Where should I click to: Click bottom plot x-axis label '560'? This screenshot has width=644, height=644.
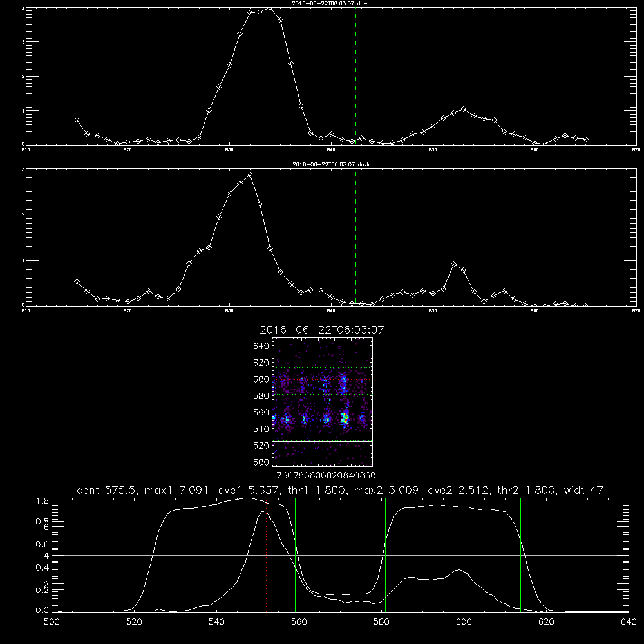[x=299, y=622]
